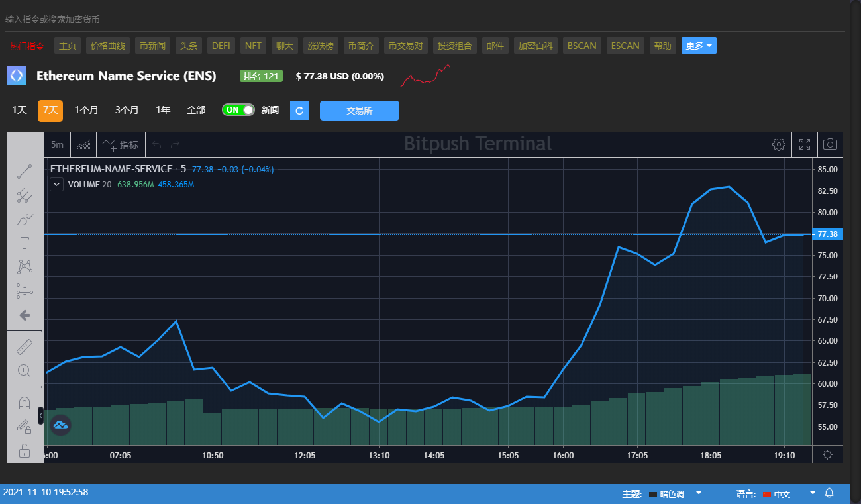
Task: Select the trend line drawing tool
Action: tap(25, 172)
